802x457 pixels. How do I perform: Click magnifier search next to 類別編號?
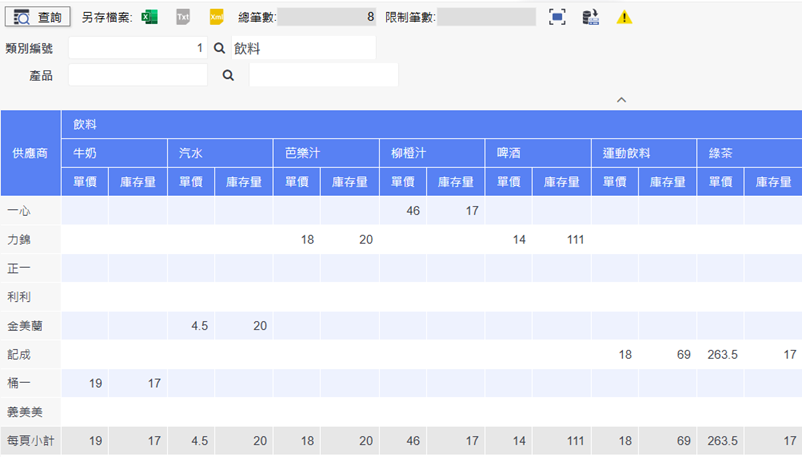pyautogui.click(x=219, y=48)
